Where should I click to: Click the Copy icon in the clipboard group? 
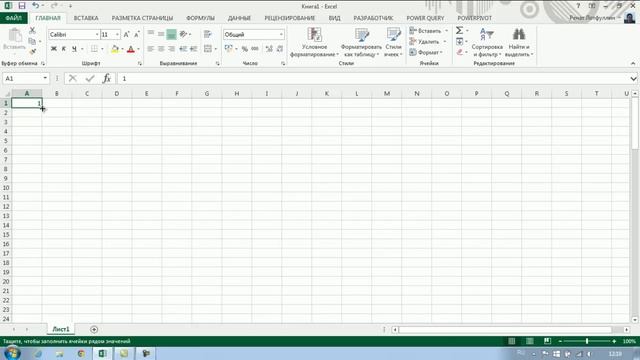pyautogui.click(x=32, y=41)
